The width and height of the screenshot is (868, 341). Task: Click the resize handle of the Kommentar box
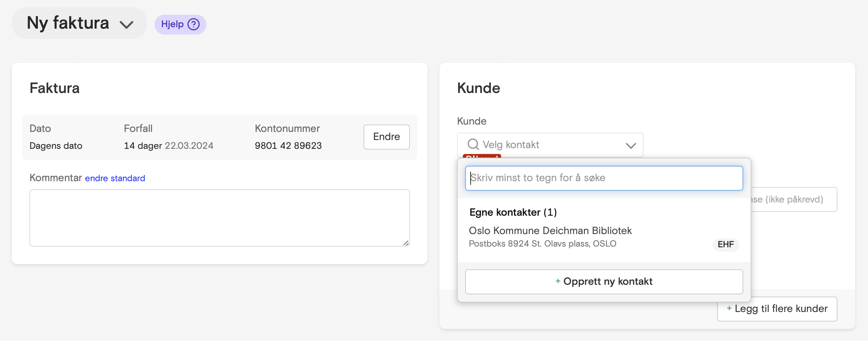[406, 243]
